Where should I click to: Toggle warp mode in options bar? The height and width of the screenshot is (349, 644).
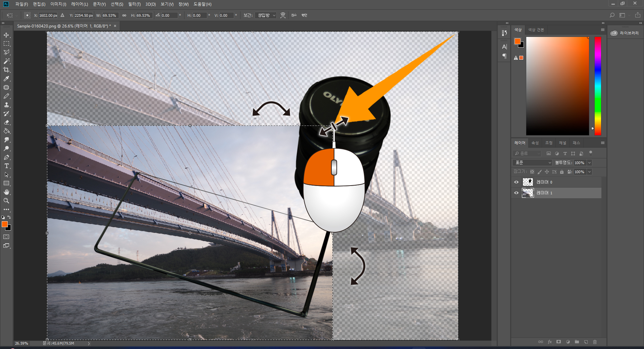pyautogui.click(x=283, y=15)
